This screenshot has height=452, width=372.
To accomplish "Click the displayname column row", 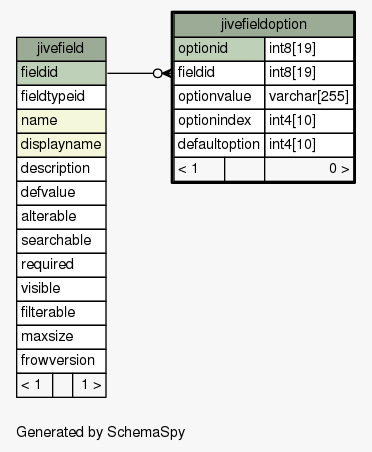I will click(61, 145).
